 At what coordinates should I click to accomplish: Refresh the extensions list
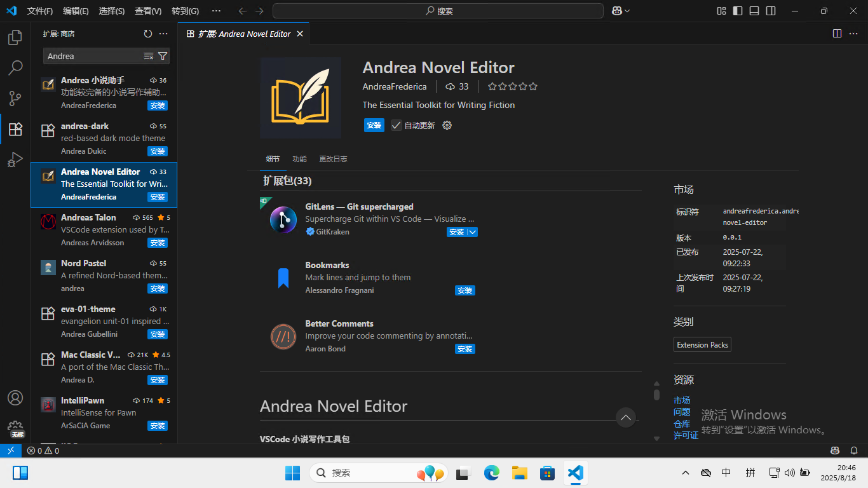point(148,34)
